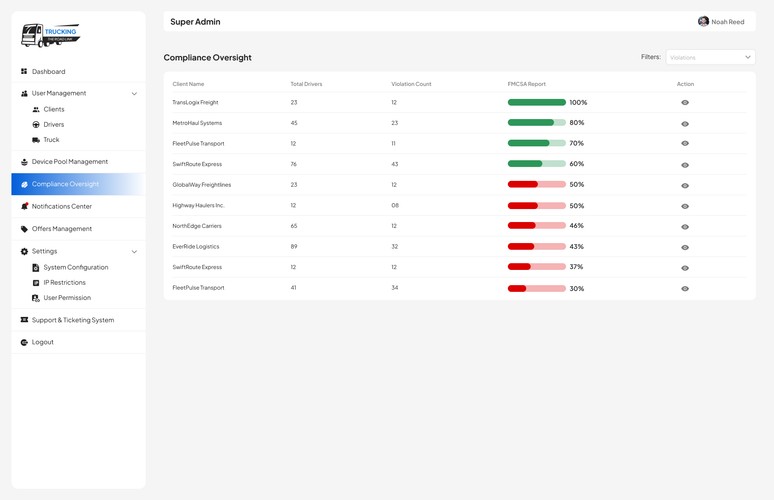This screenshot has width=774, height=500.
Task: Click the Super Admin header title
Action: coord(195,22)
